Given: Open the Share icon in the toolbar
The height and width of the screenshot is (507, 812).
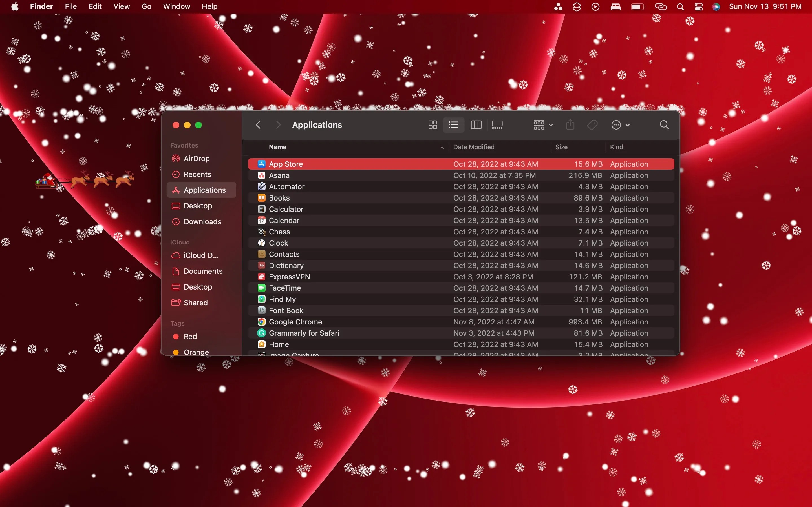Looking at the screenshot, I should [570, 125].
